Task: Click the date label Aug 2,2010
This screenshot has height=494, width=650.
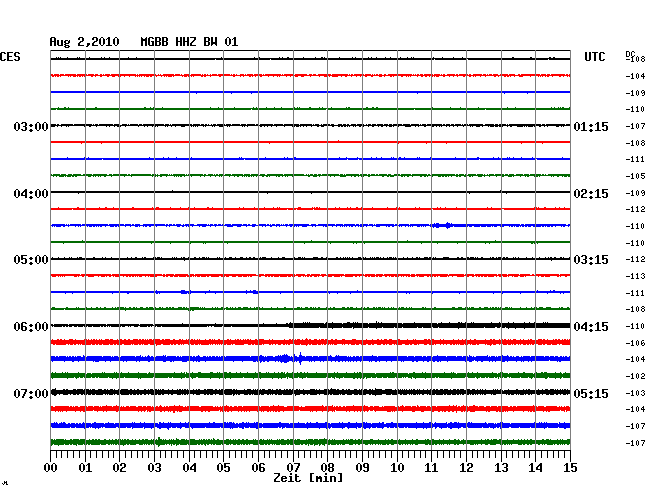Action: (84, 42)
